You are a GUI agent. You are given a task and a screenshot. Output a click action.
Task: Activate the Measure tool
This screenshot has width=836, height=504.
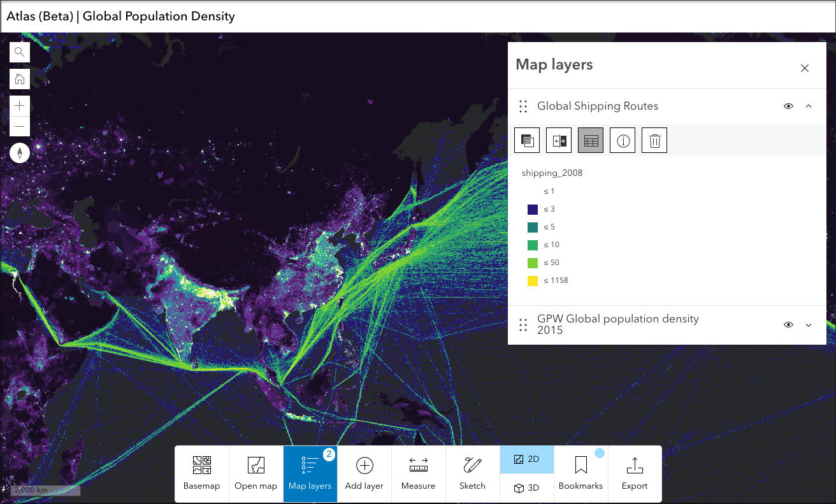coord(419,473)
